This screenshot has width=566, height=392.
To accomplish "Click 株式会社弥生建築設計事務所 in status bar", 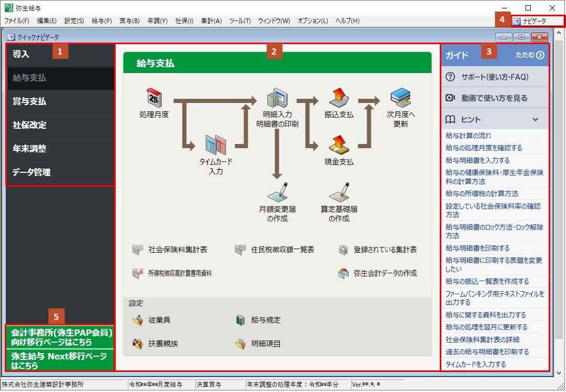I will coord(43,385).
